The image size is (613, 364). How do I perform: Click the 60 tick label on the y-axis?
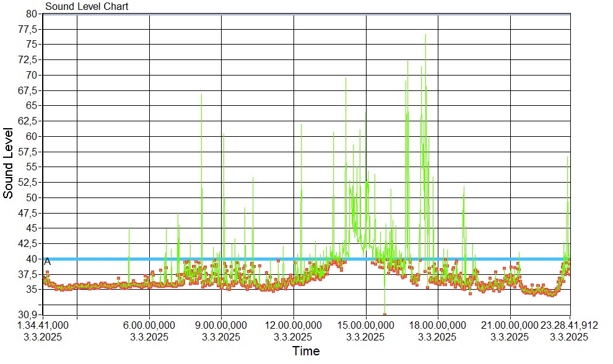[x=32, y=136]
